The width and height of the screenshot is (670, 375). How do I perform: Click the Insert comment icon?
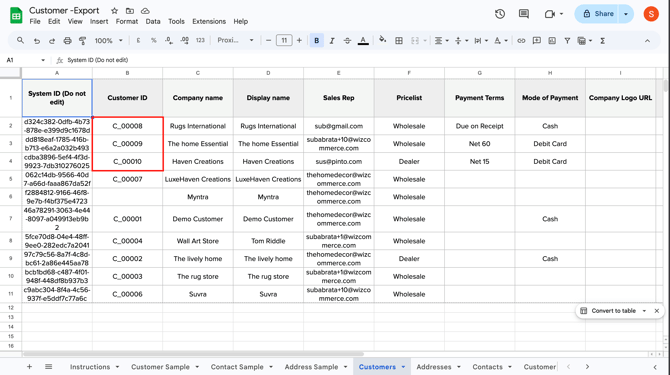(536, 41)
